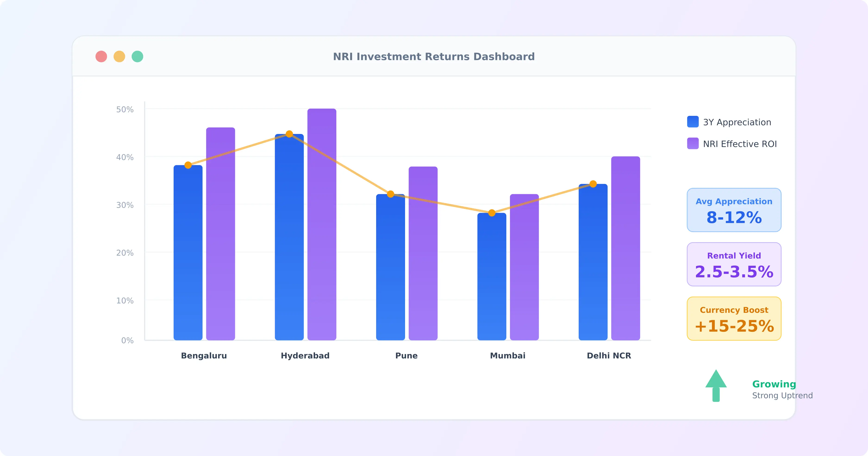
Task: Select the blue 3Y Appreciation legend swatch
Action: coord(693,122)
